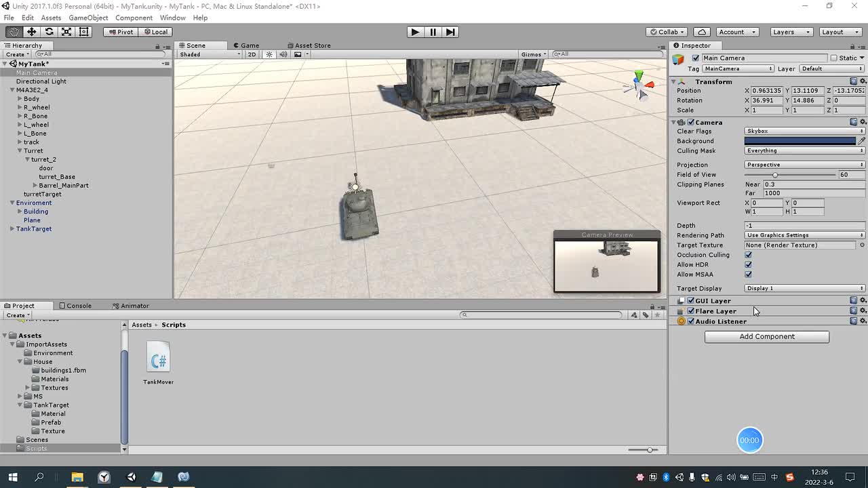868x488 pixels.
Task: Click the Camera help book icon
Action: 853,122
